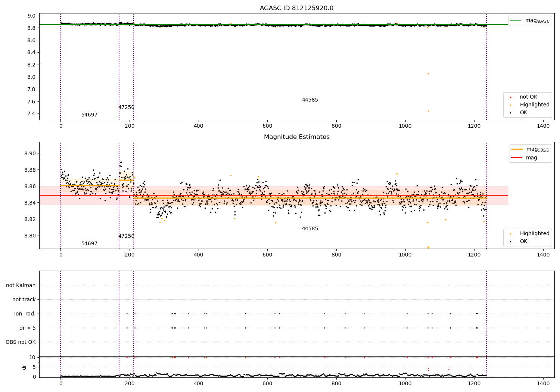Click obsid label 54697 in Magnitude Estimates plot

pyautogui.click(x=89, y=244)
